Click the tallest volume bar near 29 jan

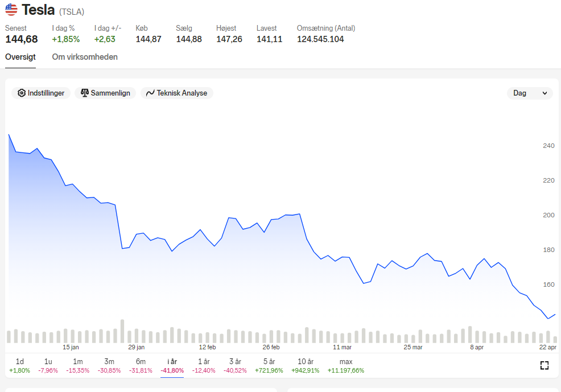click(122, 331)
